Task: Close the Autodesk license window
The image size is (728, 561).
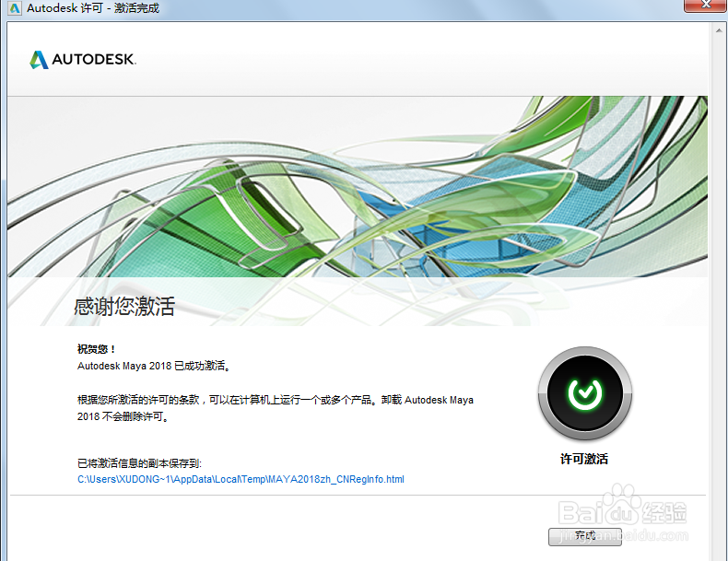Action: [706, 5]
